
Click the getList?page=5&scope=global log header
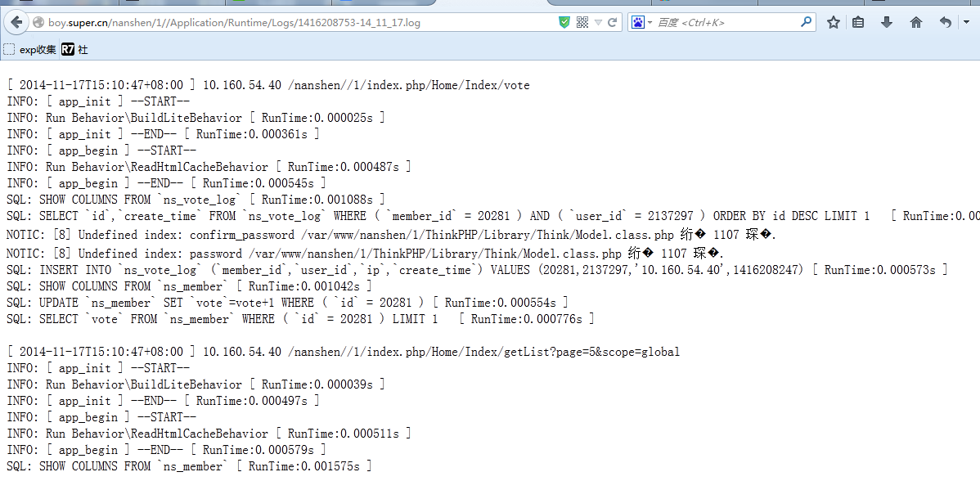point(343,352)
